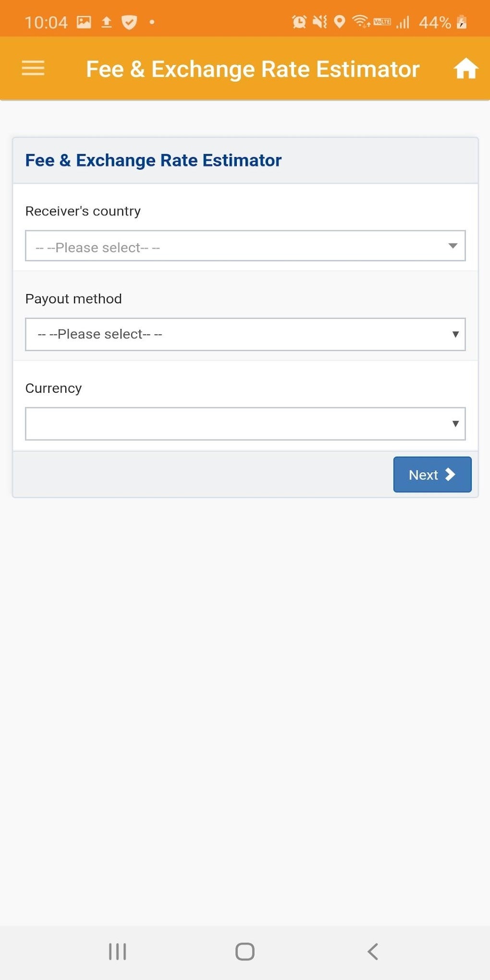490x980 pixels.
Task: Tap the upload arrow status icon
Action: tap(107, 22)
